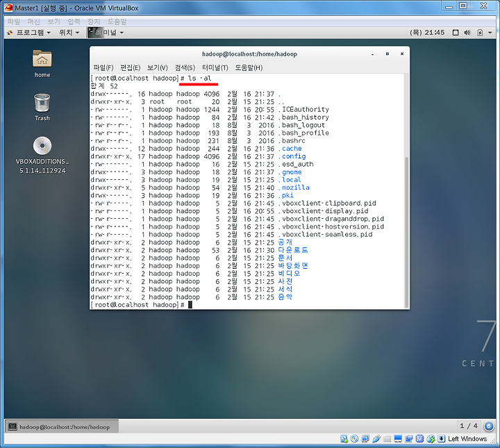This screenshot has height=448, width=500.
Task: Click the .cache directory name
Action: (290, 149)
